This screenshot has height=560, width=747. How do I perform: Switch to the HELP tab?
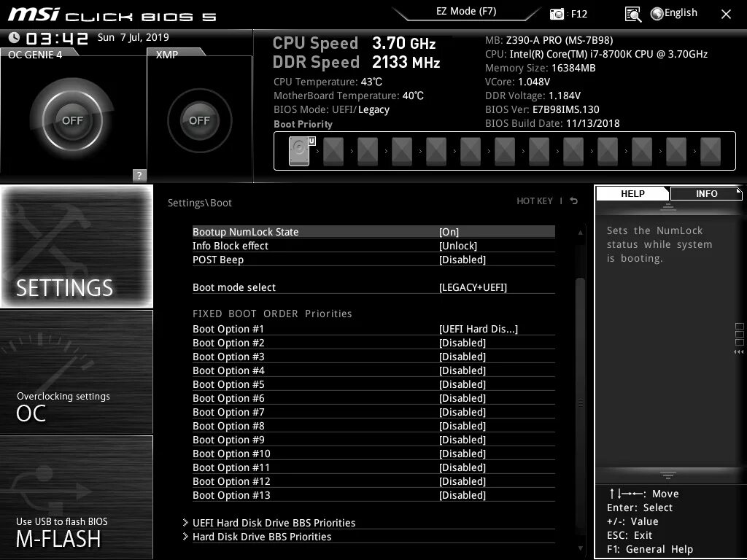point(632,194)
